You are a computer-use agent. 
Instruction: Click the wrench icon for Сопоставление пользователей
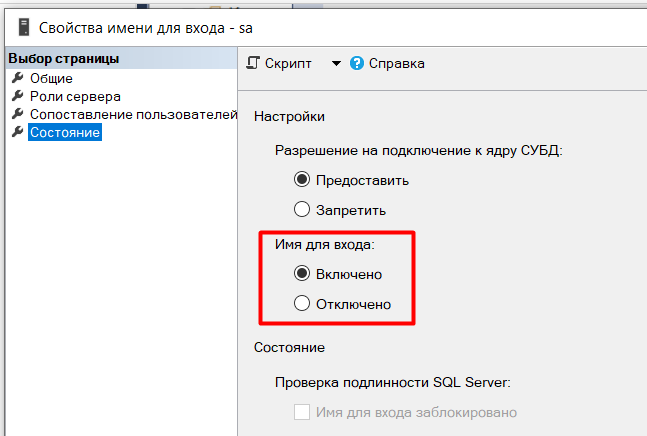pyautogui.click(x=17, y=115)
